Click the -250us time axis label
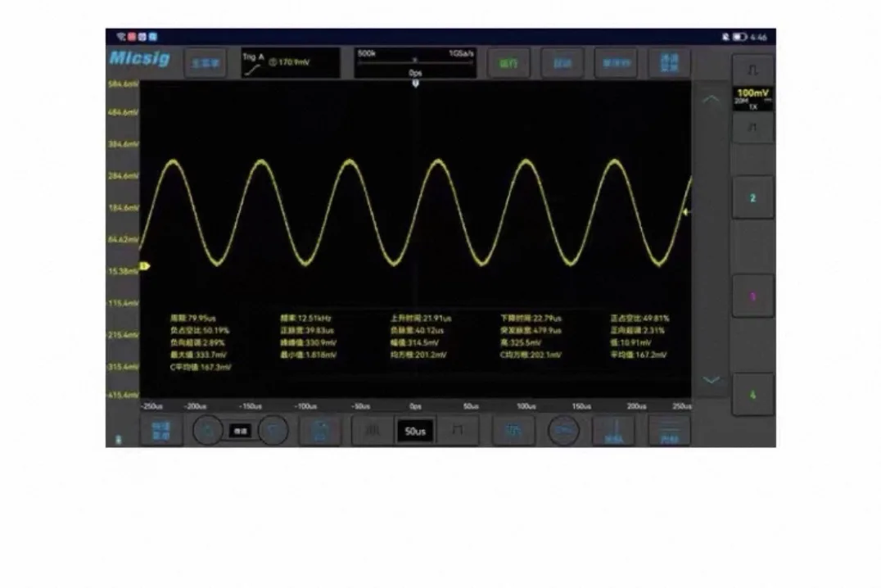This screenshot has width=881, height=588. 151,406
